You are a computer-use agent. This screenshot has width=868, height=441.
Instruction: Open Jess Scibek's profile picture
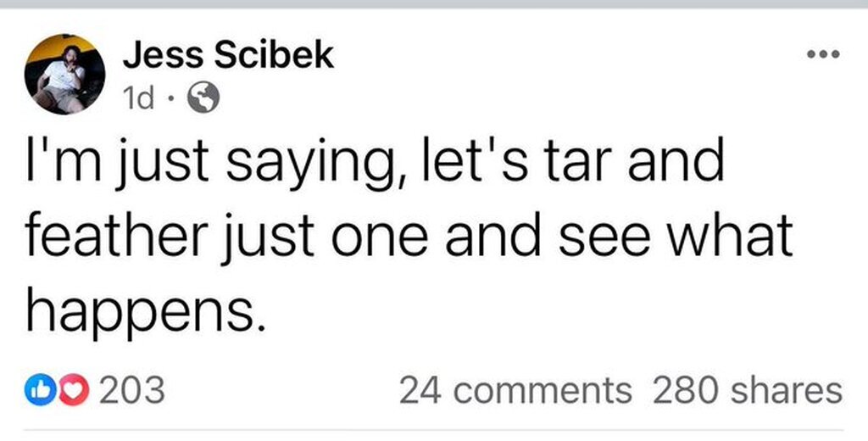65,75
